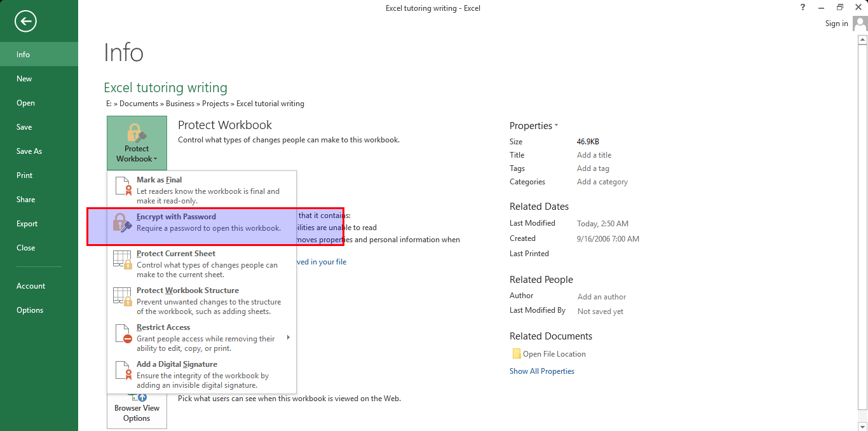Click the Add a title field
Viewport: 868px width, 431px height.
594,155
